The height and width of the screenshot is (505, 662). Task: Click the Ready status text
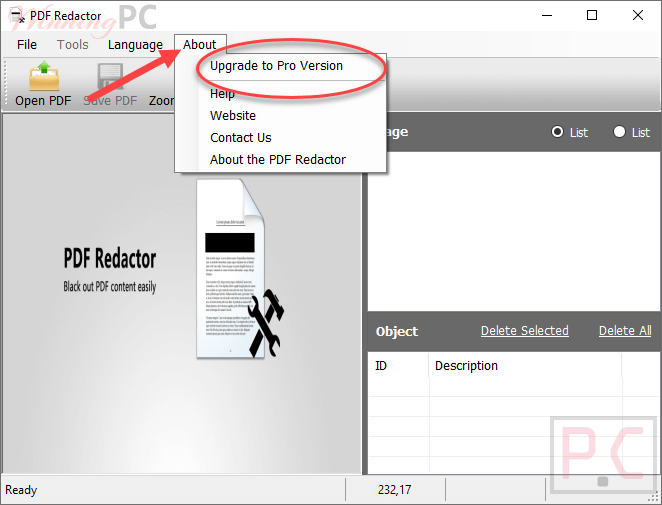pyautogui.click(x=21, y=490)
